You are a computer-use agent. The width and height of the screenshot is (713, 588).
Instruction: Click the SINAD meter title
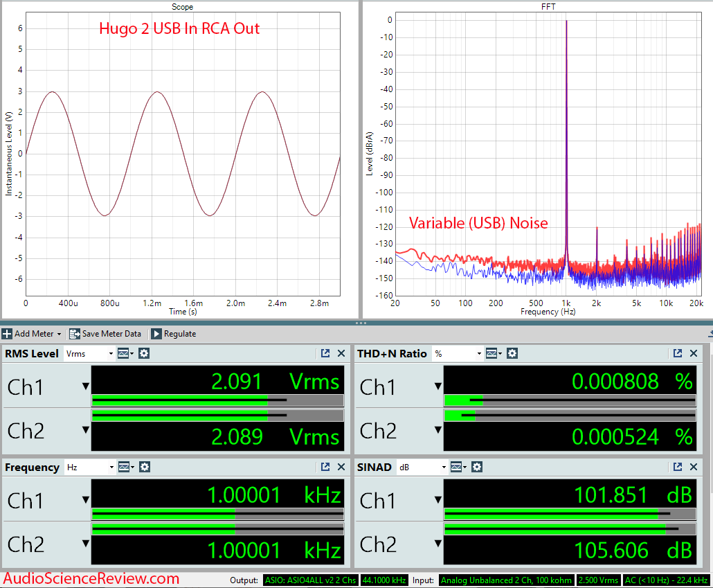tap(374, 467)
